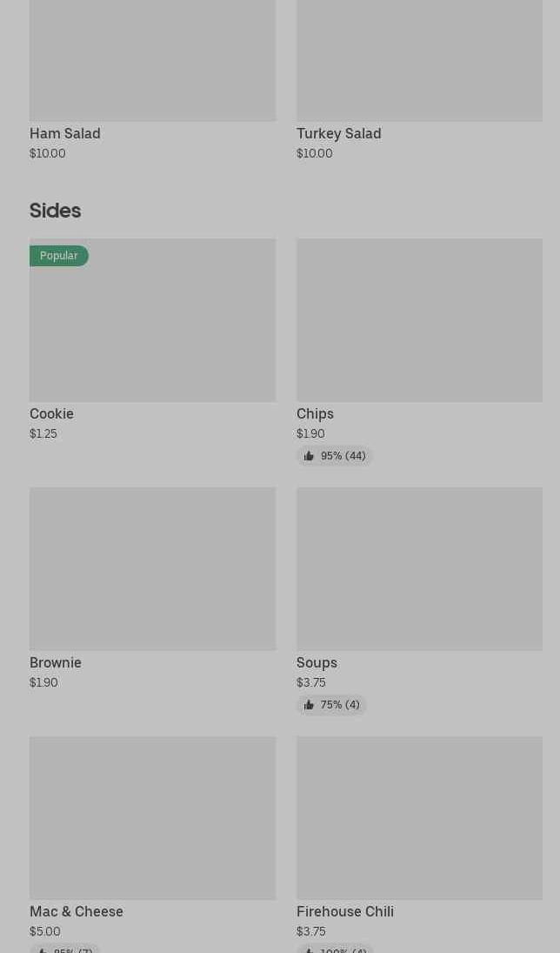
Task: Open the Firehouse Chili item image
Action: (419, 817)
